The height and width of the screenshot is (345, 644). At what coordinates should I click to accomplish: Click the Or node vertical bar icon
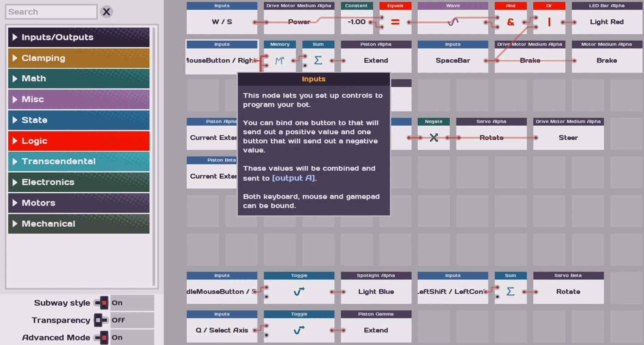[x=549, y=22]
